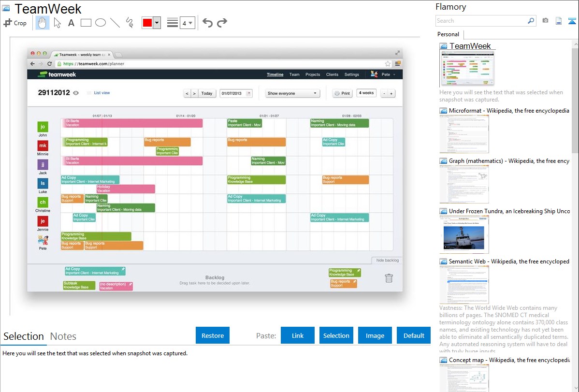
Task: Choose the straight line tool
Action: click(x=115, y=23)
